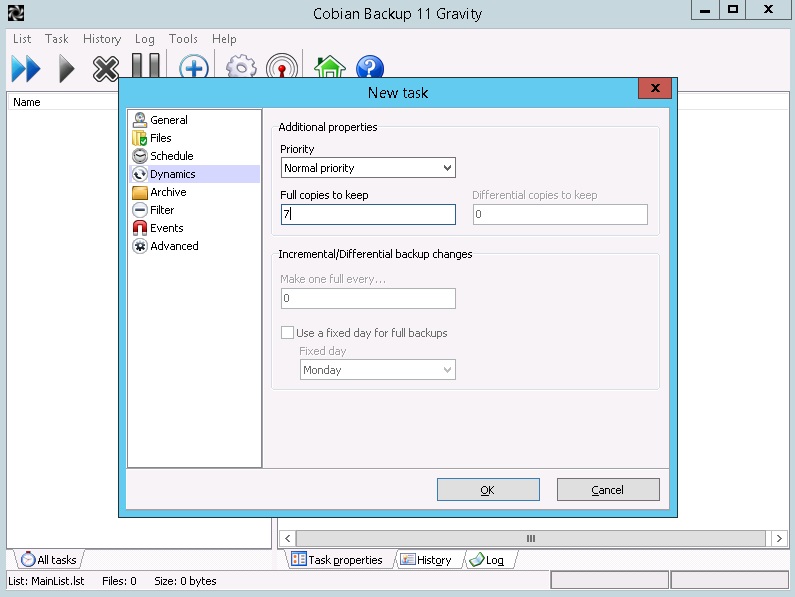Click the 'Size: 0 bytes' status bar text
Viewport: 795px width, 597px height.
click(185, 581)
